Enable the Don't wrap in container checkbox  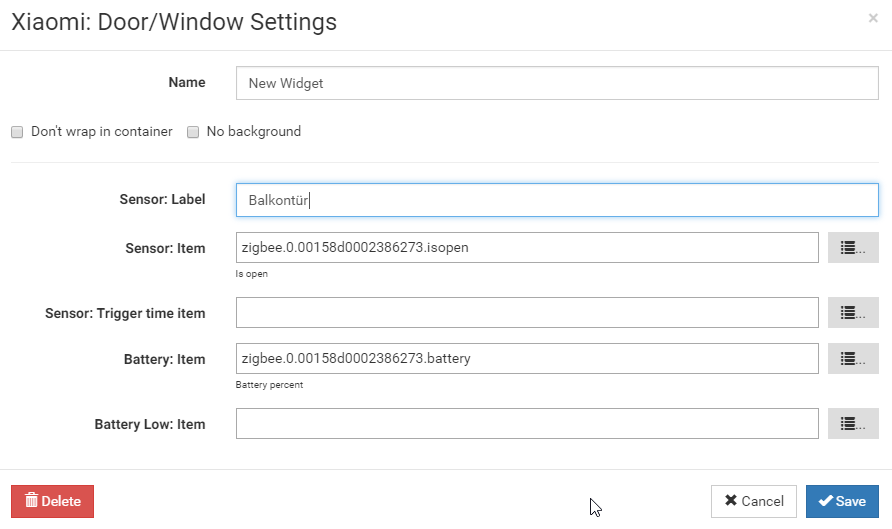(17, 132)
